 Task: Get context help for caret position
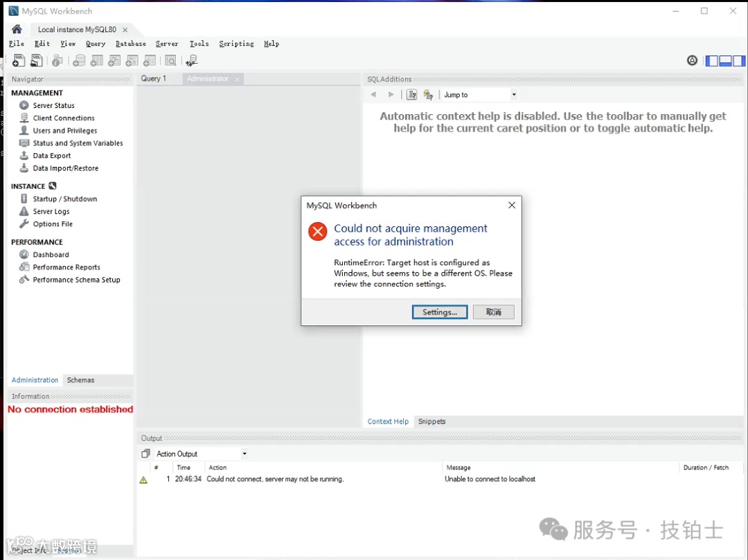click(412, 94)
